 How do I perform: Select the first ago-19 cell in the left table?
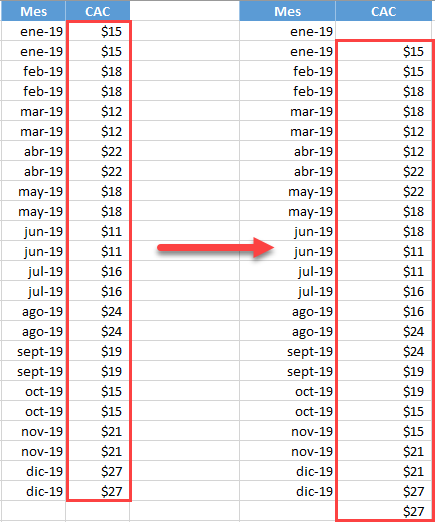33,311
